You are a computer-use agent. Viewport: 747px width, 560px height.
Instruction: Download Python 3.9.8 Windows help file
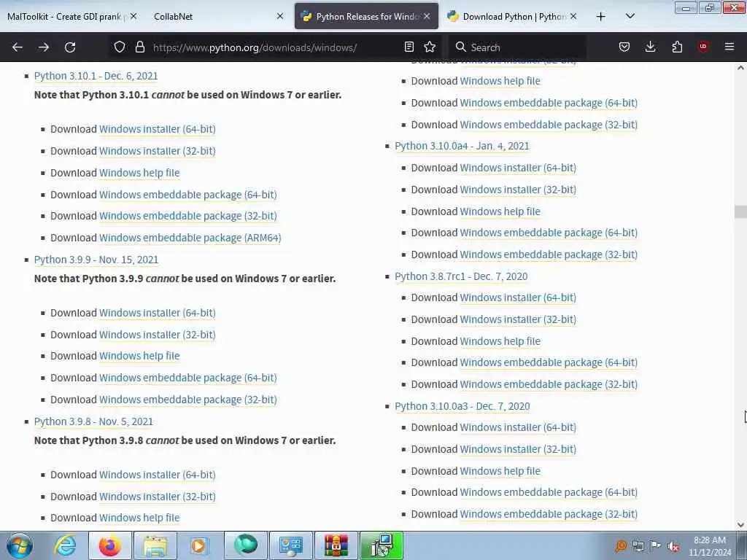(x=139, y=518)
